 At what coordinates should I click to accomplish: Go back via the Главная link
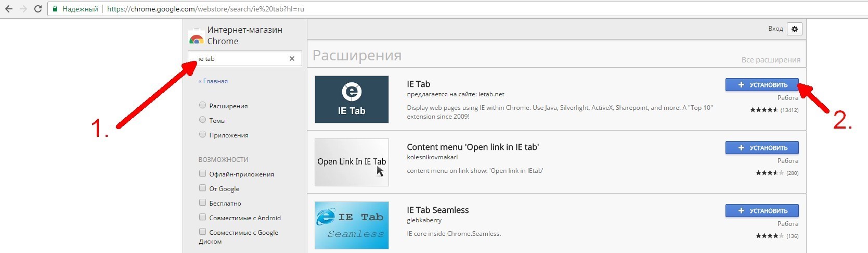pos(213,81)
